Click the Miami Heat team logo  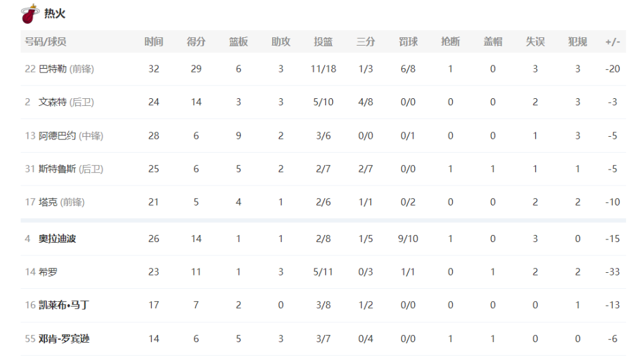(30, 13)
